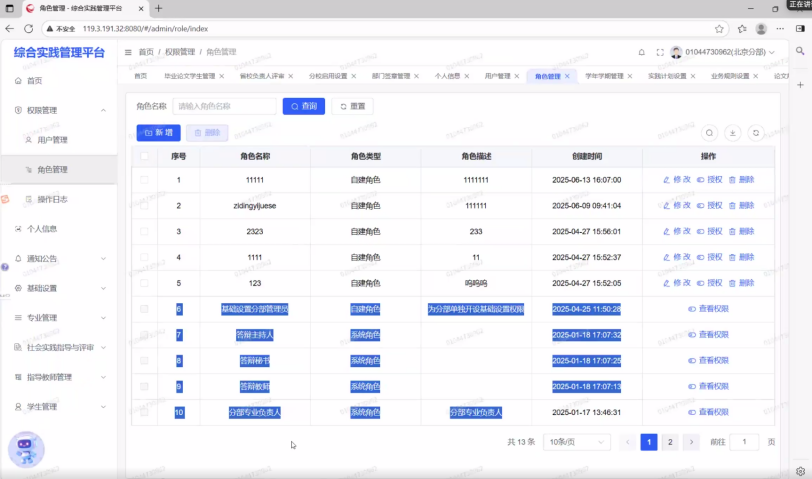812x479 pixels.
Task: Click the notification bell icon in header
Action: pyautogui.click(x=641, y=51)
